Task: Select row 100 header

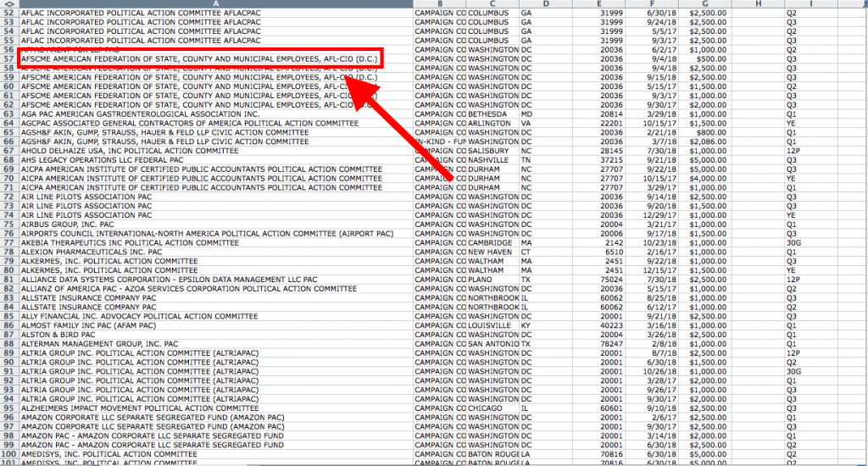Action: (x=9, y=454)
